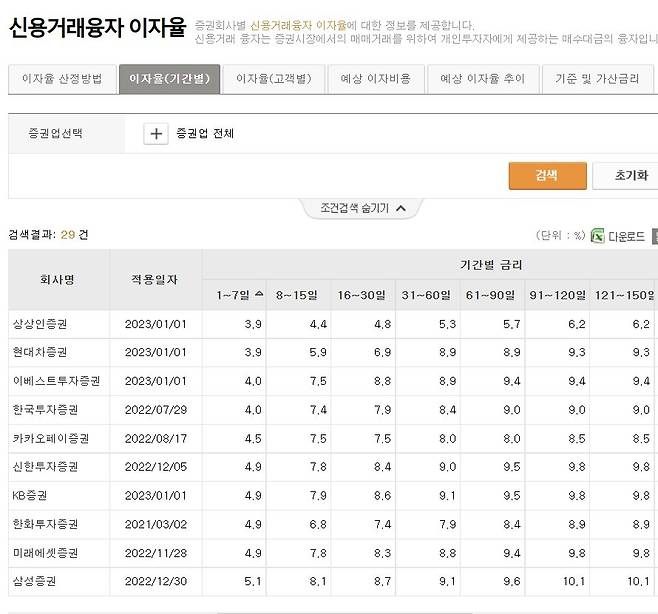Open the 이자율 산정방법 tab
The image size is (658, 614).
(x=63, y=79)
